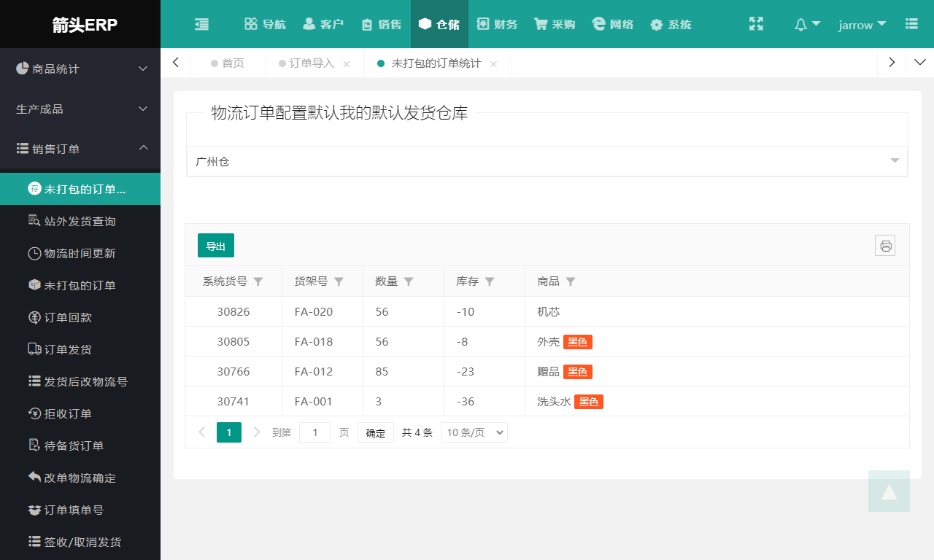Open 客户 top menu

(x=323, y=24)
